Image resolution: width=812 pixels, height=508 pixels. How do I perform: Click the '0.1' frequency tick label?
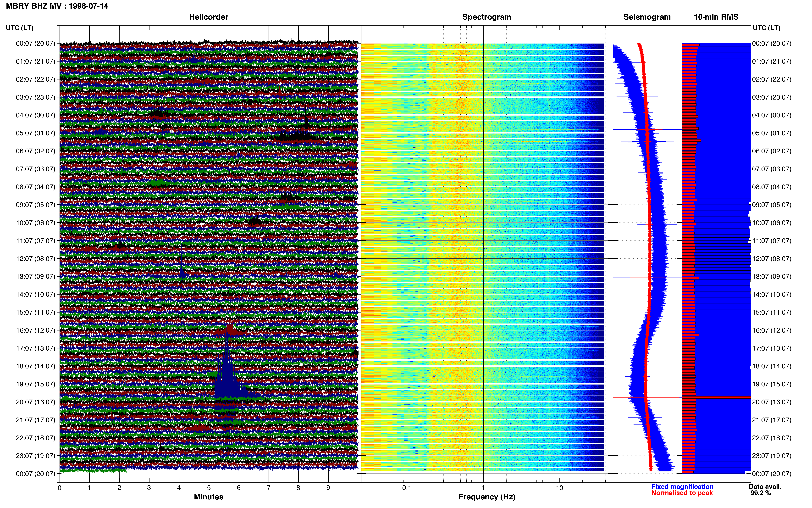[x=407, y=488]
